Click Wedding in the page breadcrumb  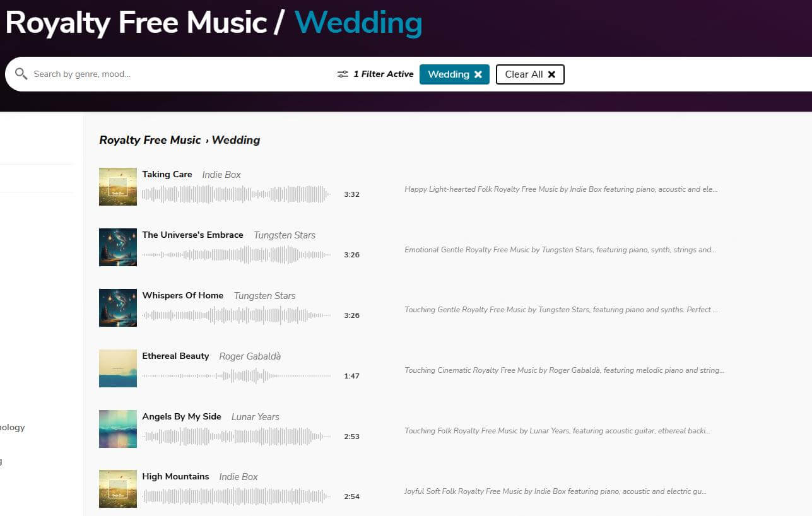tap(235, 140)
